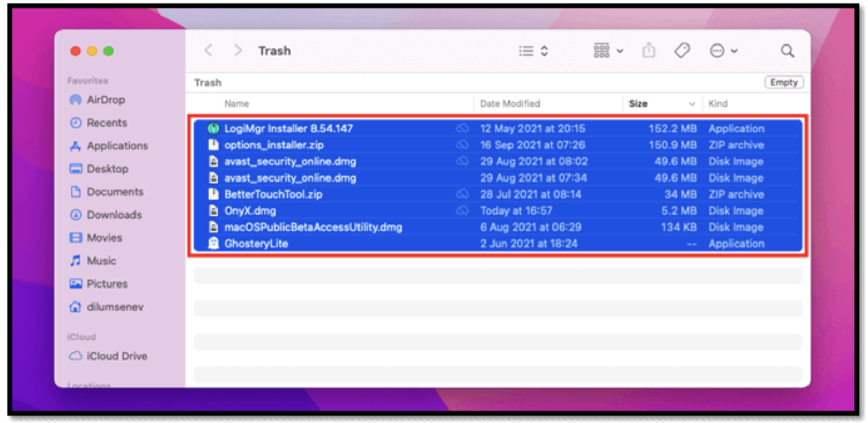Toggle the Size sort direction chevron
The height and width of the screenshot is (423, 868).
pyautogui.click(x=692, y=104)
